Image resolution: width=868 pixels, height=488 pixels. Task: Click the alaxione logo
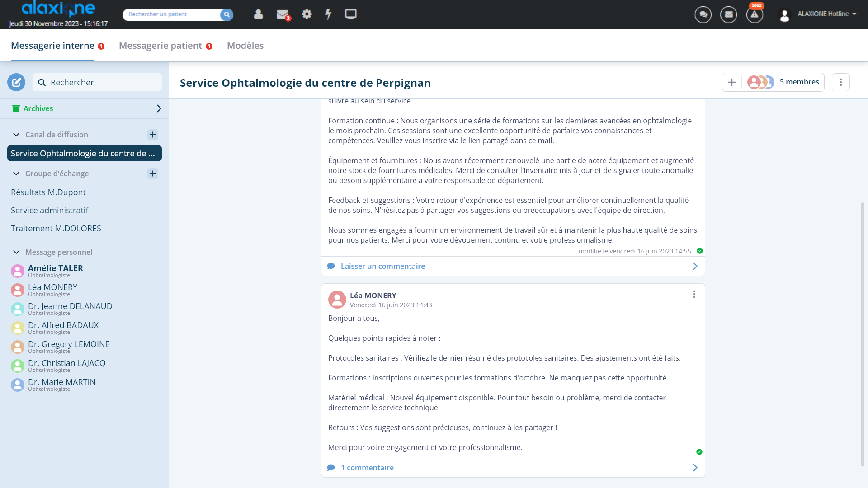pyautogui.click(x=58, y=9)
